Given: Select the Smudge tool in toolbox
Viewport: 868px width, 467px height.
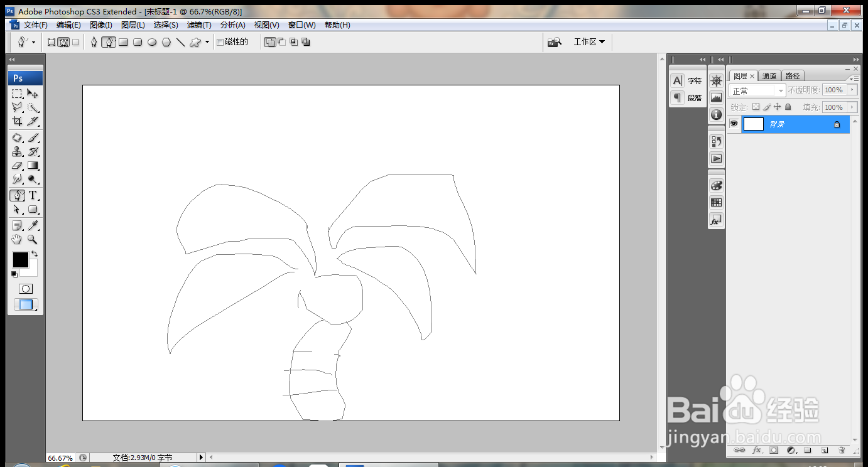Looking at the screenshot, I should 18,180.
